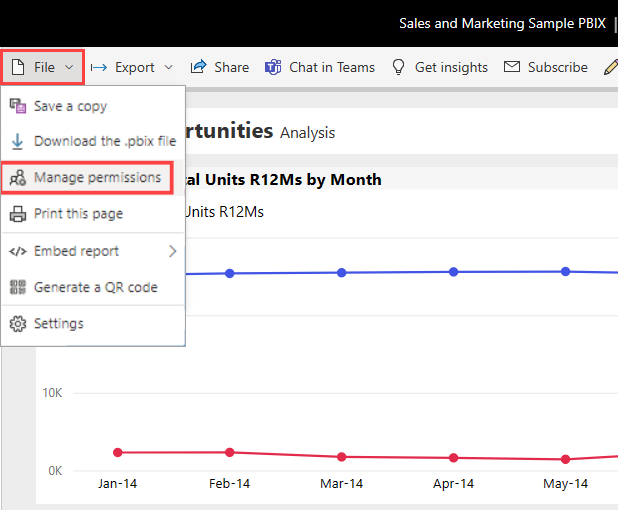Select Generate a QR code option
Image resolution: width=618 pixels, height=510 pixels.
pyautogui.click(x=95, y=287)
